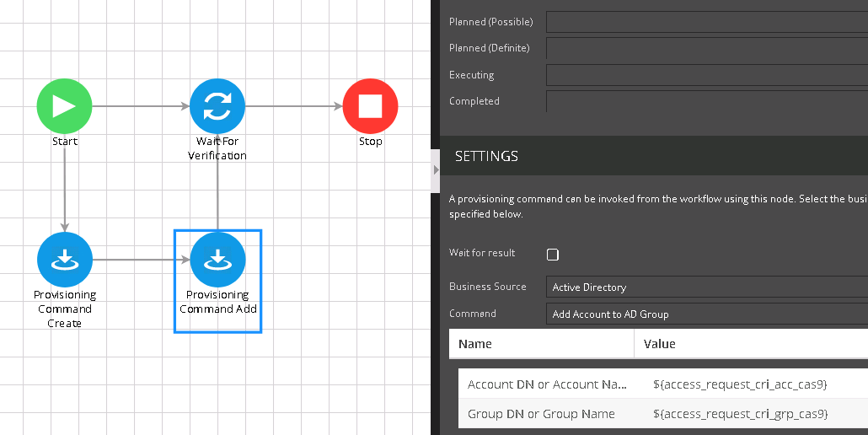868x435 pixels.
Task: Click the Executing field
Action: click(x=706, y=75)
